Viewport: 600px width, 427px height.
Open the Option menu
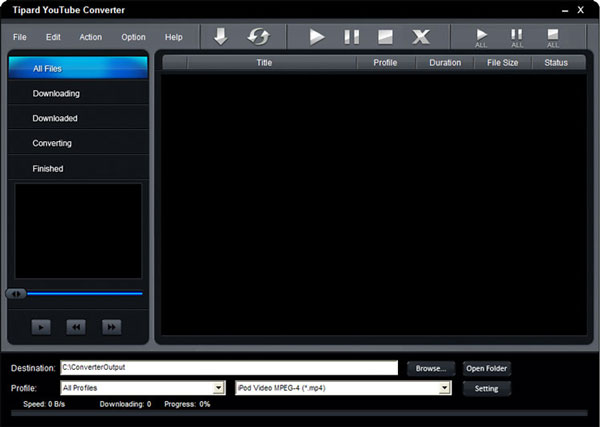click(x=133, y=37)
